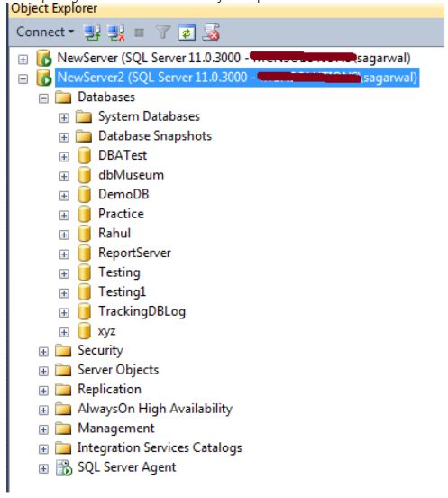Viewport: 448px width, 498px height.
Task: Click the ReportServer database cylinder icon
Action: pyautogui.click(x=84, y=254)
